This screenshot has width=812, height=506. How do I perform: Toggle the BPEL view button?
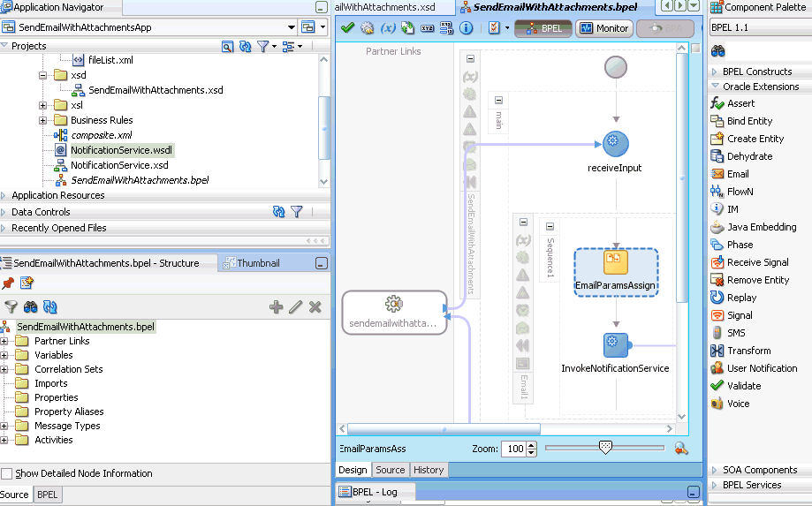(x=543, y=28)
